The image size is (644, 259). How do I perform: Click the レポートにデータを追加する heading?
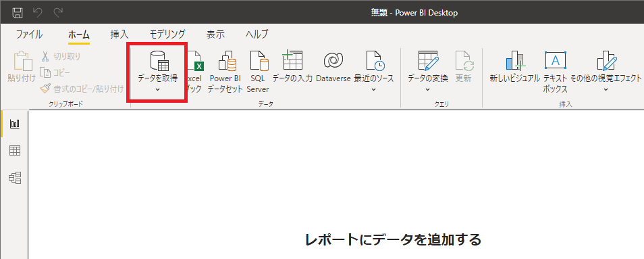(x=393, y=239)
